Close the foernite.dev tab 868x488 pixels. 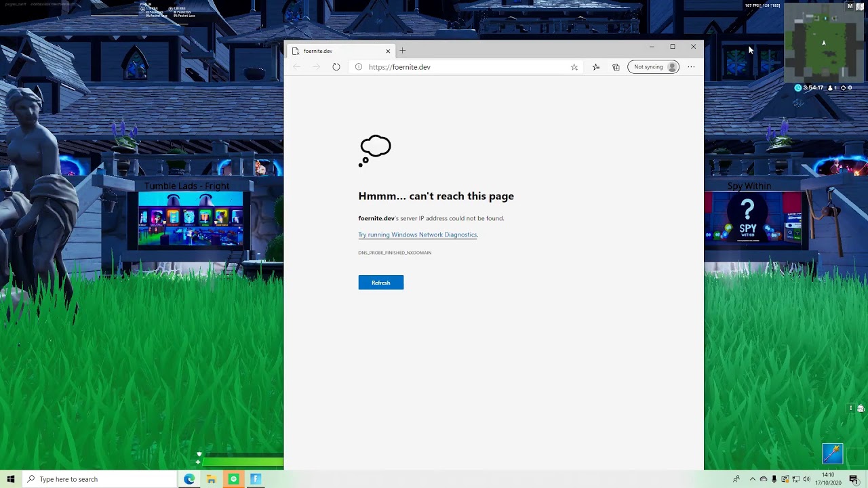point(388,51)
